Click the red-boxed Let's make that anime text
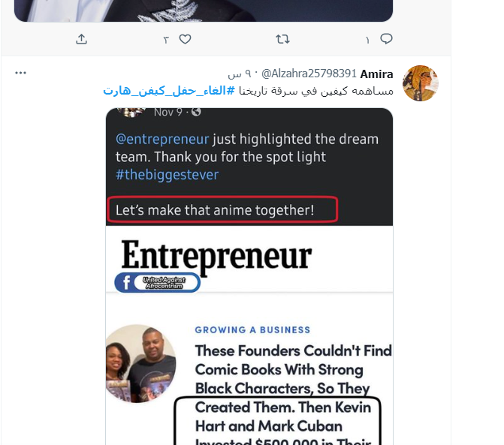Viewport: 504px width, 445px height. (222, 211)
